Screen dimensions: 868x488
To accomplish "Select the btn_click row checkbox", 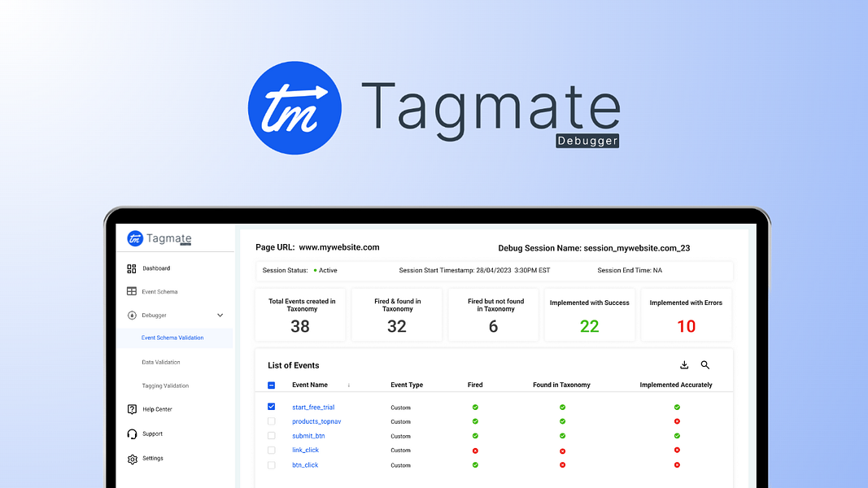I will click(271, 465).
